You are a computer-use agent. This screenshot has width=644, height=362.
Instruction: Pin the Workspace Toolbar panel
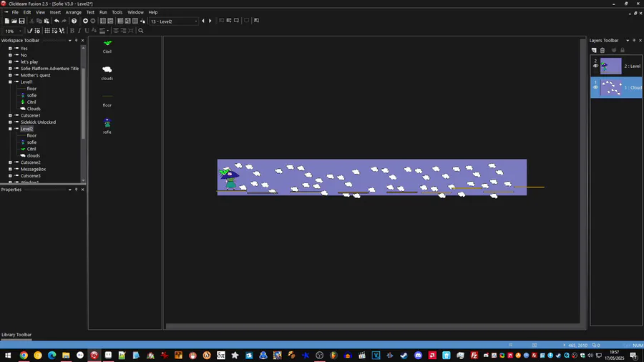[76, 40]
